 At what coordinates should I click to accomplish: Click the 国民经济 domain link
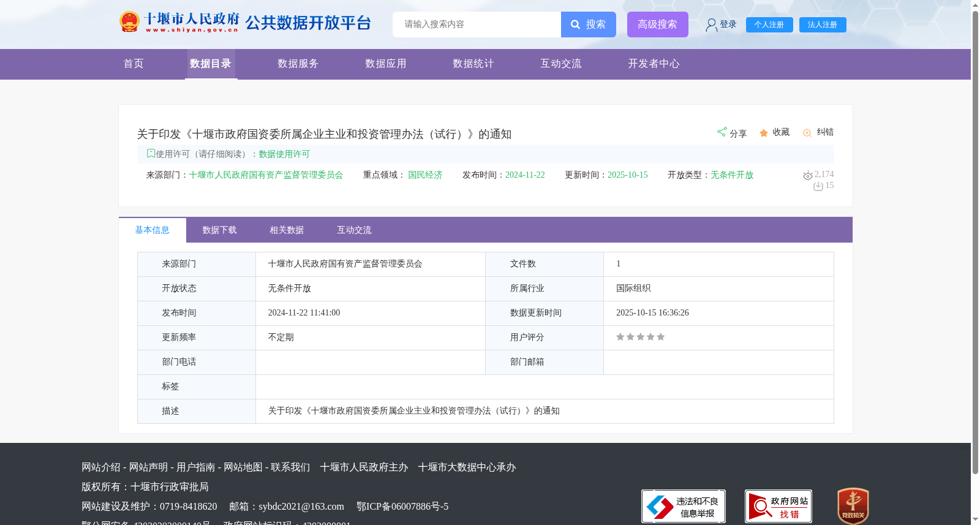pos(425,175)
